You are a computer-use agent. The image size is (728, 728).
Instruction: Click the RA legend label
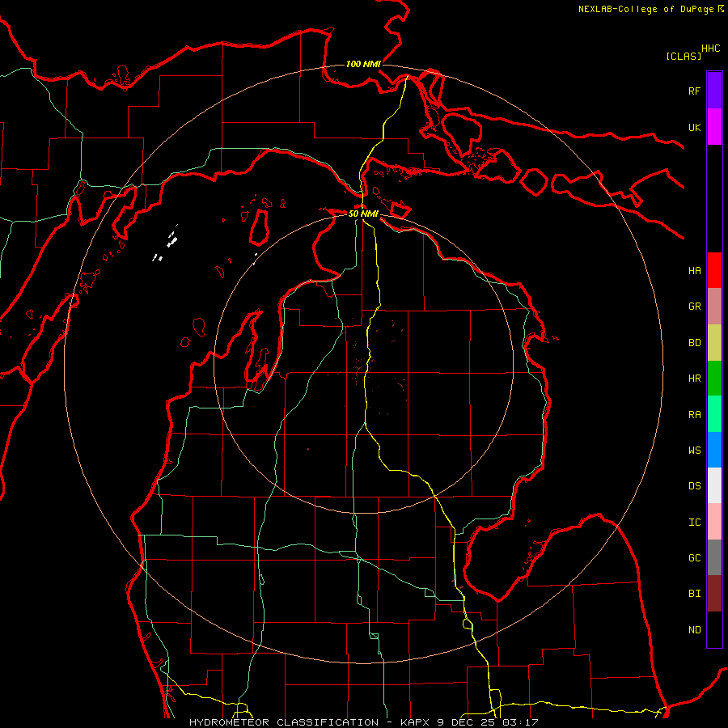tap(694, 415)
